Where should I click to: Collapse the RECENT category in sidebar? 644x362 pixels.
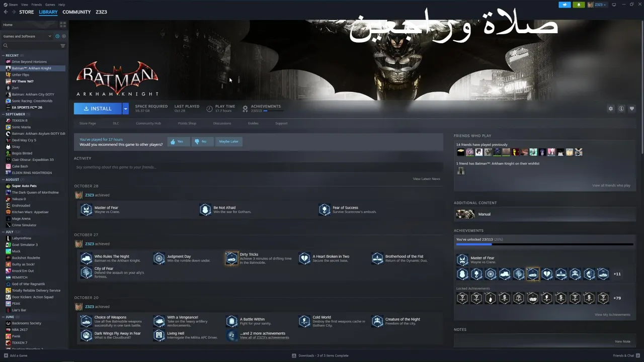click(4, 55)
